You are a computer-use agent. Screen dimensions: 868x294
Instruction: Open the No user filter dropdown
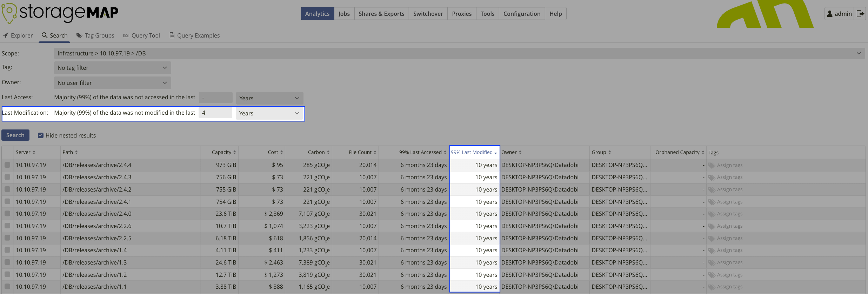pyautogui.click(x=112, y=83)
